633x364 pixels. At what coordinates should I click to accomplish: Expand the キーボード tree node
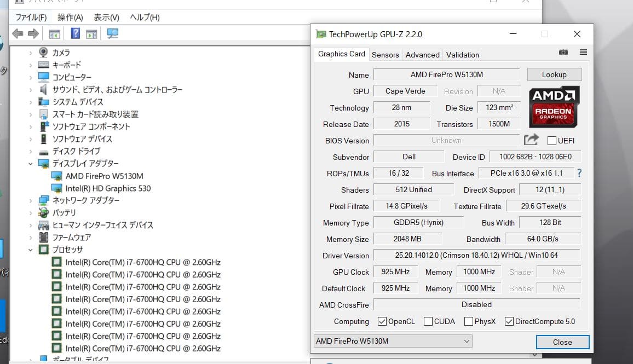point(30,65)
